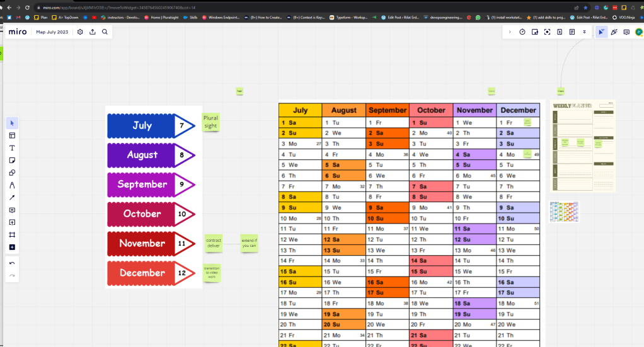Open the Timer tool in the top bar

[x=522, y=31]
